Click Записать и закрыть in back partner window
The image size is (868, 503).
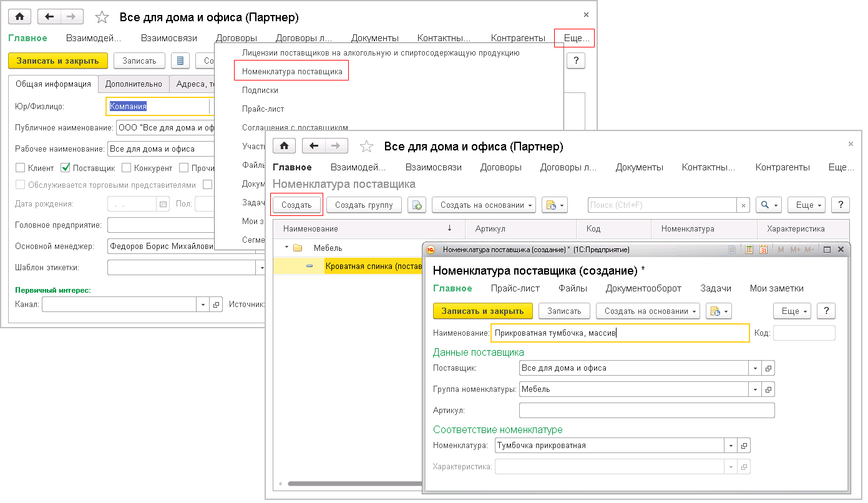(x=58, y=61)
